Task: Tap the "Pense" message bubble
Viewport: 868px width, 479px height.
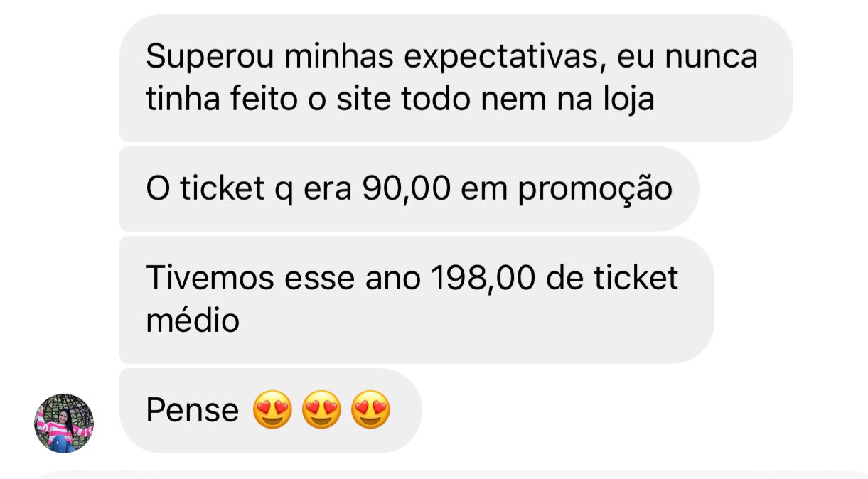Action: point(270,411)
